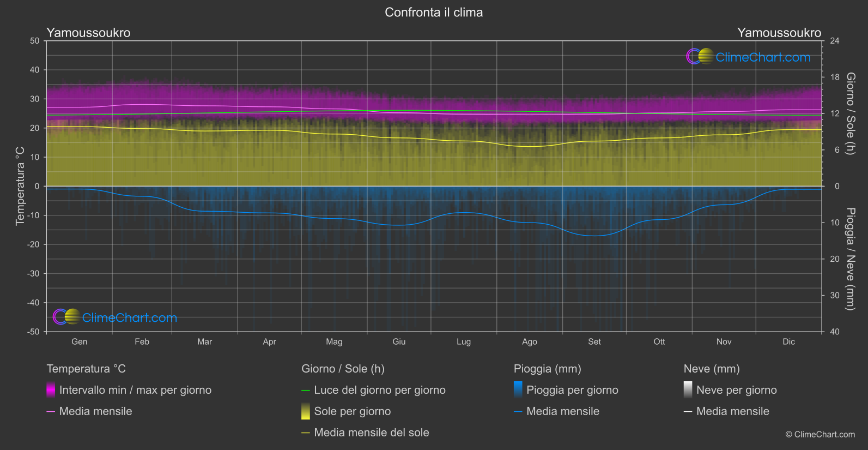Image resolution: width=868 pixels, height=450 pixels.
Task: Click the left Yamoussoukro city label
Action: [x=88, y=32]
